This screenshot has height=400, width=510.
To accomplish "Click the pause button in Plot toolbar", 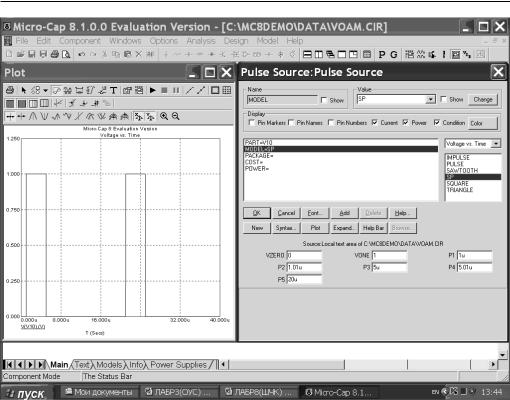I will [176, 90].
